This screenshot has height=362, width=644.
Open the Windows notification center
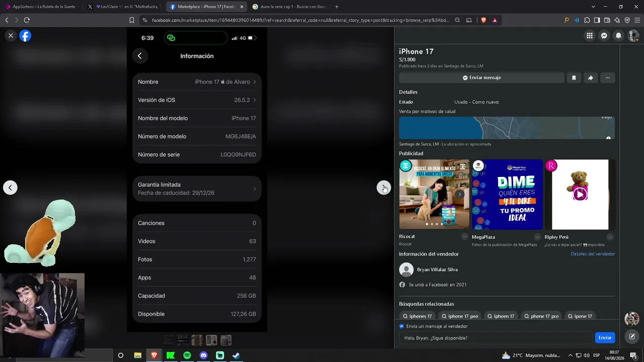[634, 355]
